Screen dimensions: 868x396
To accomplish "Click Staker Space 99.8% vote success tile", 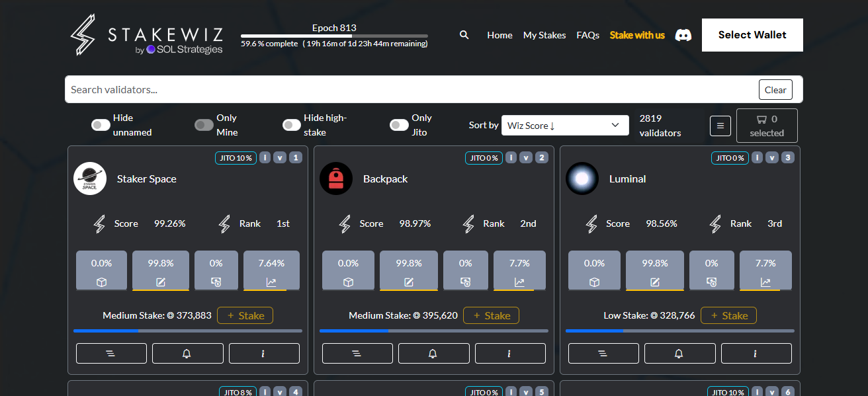I will (x=161, y=270).
